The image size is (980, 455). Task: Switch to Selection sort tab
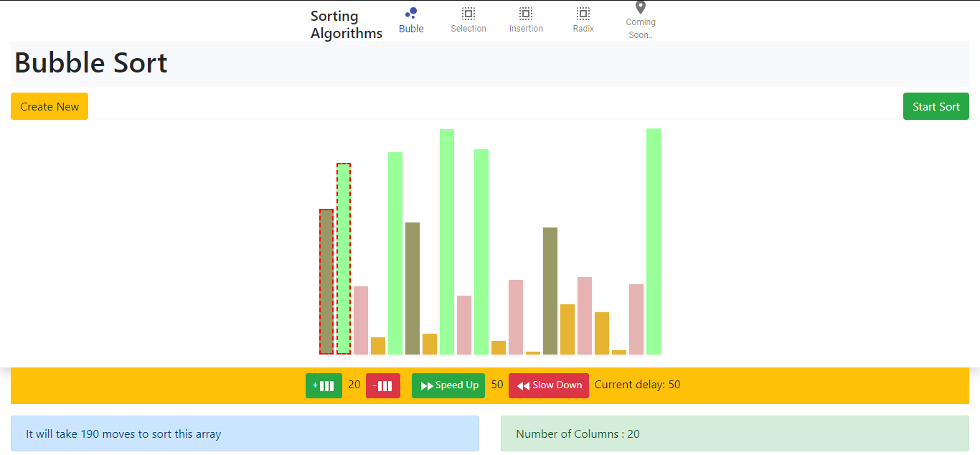point(468,20)
